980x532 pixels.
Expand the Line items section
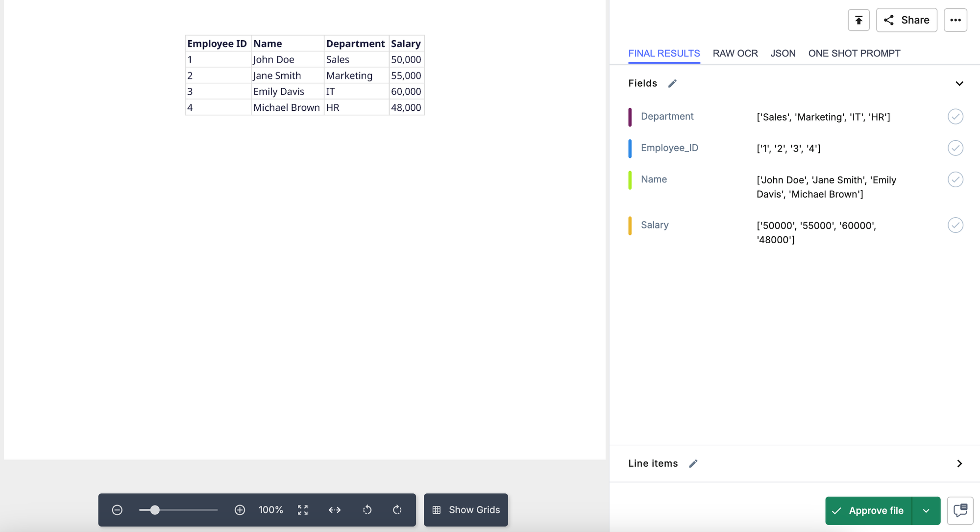(x=959, y=463)
